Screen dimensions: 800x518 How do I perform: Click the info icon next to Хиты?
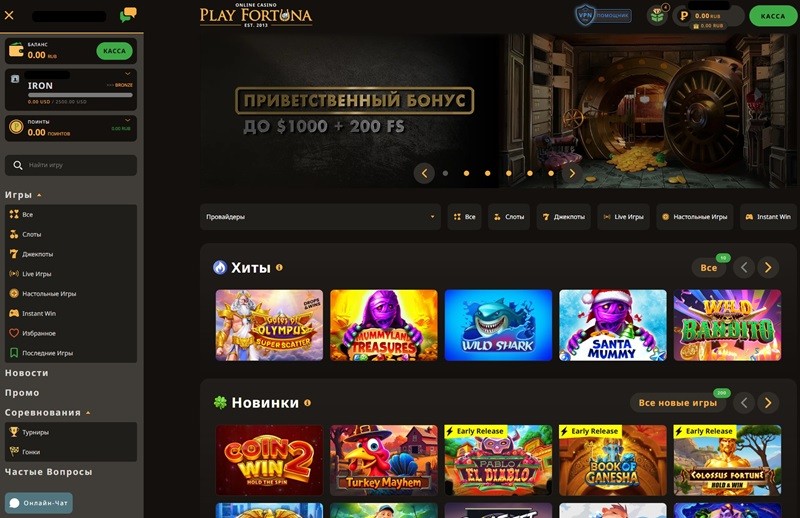[x=279, y=267]
